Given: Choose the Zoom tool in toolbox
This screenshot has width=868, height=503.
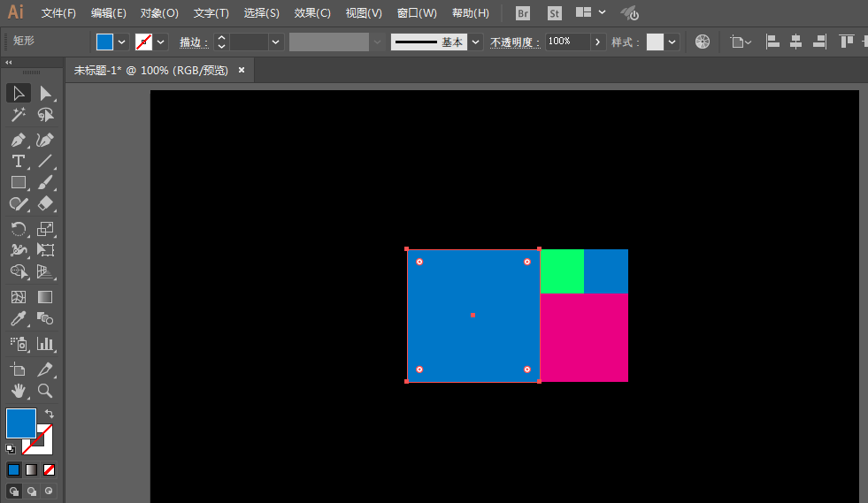Looking at the screenshot, I should pyautogui.click(x=45, y=390).
